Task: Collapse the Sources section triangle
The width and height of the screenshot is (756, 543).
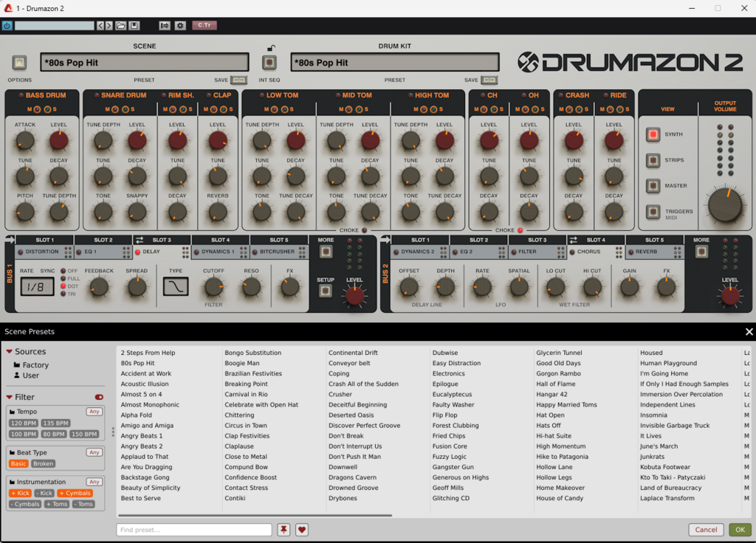Action: [x=9, y=352]
